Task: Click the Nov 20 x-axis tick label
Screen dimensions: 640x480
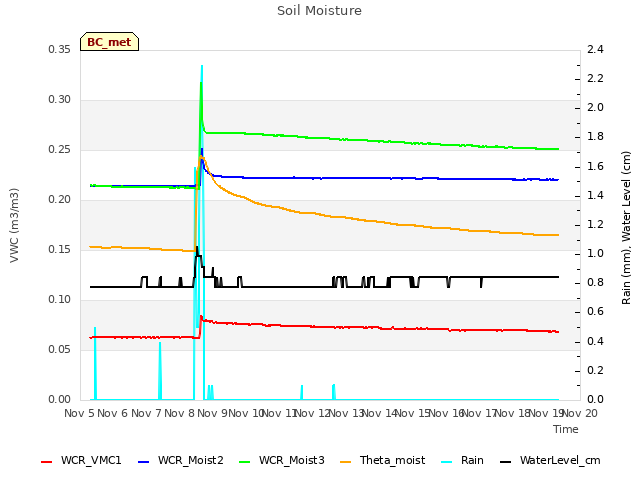Action: coord(580,413)
